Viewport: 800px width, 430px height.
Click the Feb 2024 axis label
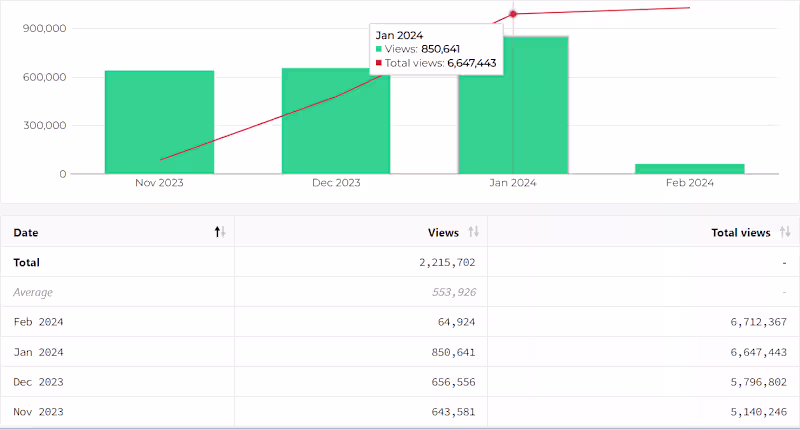[690, 183]
